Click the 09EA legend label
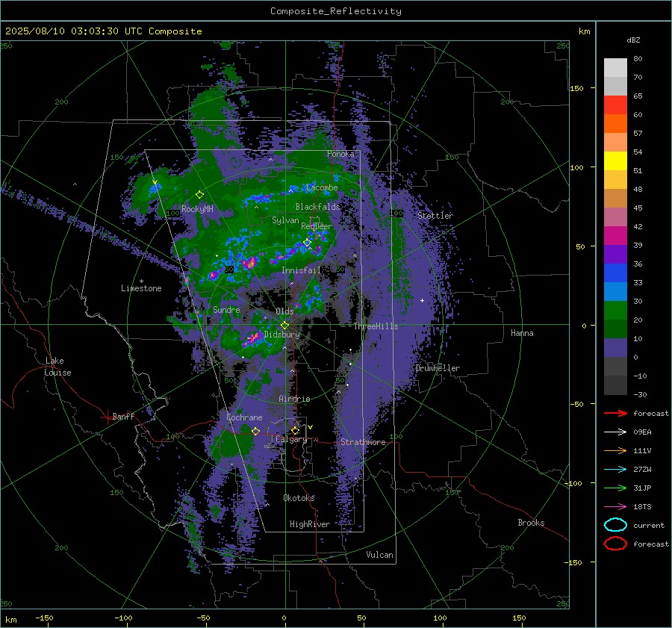Screen dimensions: 672x628 tap(642, 432)
